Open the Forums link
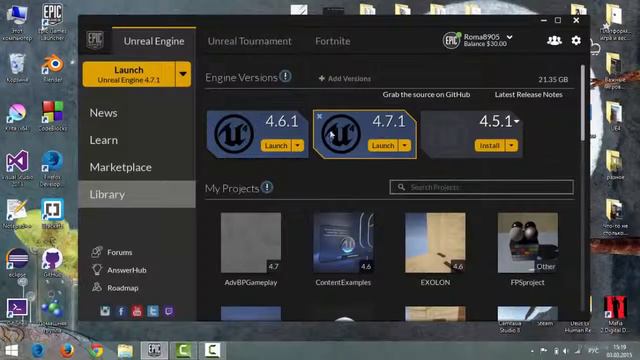Viewport: 640px width, 360px height. [x=120, y=252]
